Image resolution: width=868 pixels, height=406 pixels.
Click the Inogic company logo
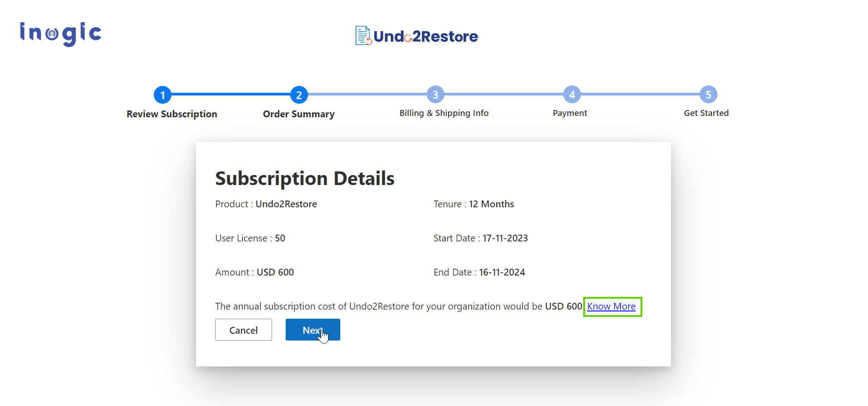(x=61, y=34)
